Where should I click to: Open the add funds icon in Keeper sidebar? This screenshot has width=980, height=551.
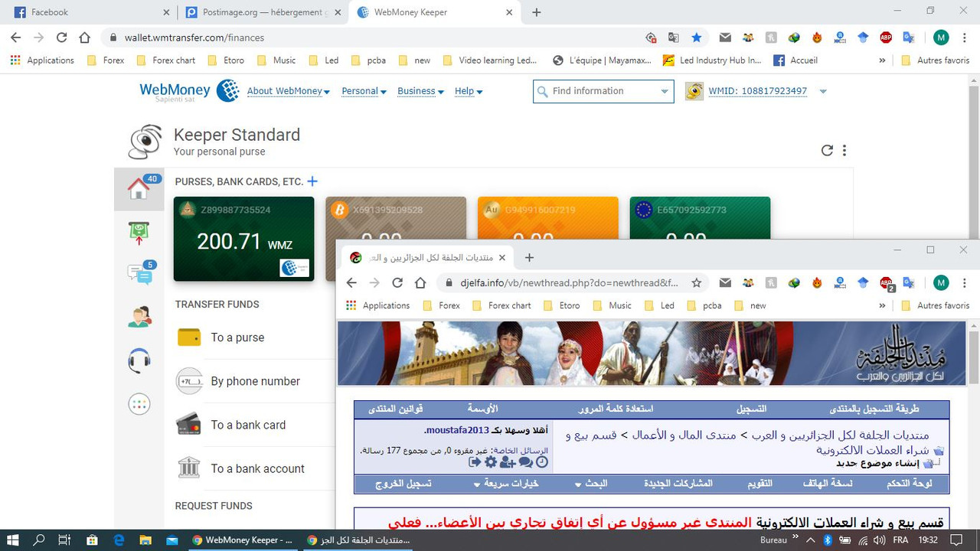[x=139, y=233]
